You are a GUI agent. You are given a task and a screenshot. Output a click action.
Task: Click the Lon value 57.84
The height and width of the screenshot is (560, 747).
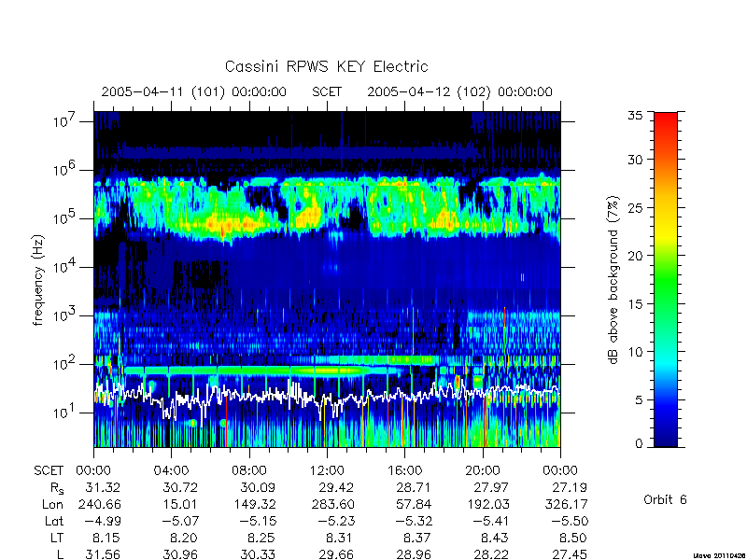point(414,504)
